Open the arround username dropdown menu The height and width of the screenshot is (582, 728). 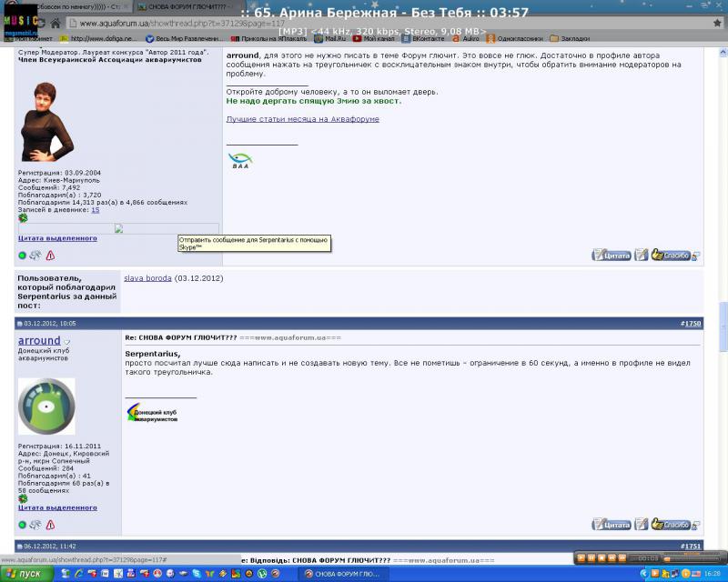[x=66, y=342]
